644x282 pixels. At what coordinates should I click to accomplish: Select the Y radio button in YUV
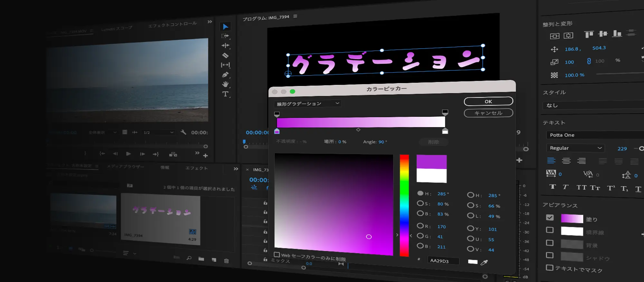click(470, 228)
